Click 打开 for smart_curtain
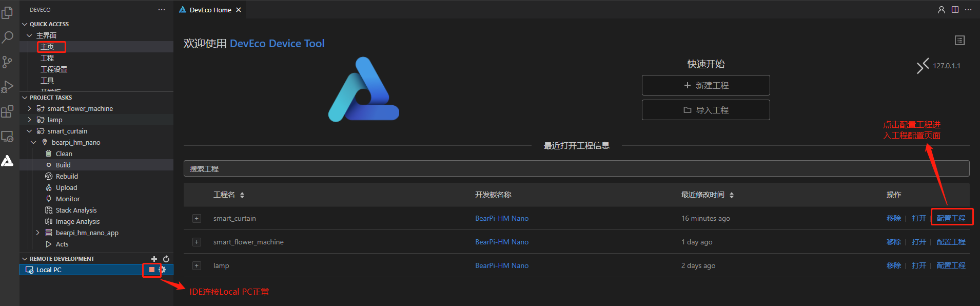This screenshot has height=306, width=980. (919, 218)
